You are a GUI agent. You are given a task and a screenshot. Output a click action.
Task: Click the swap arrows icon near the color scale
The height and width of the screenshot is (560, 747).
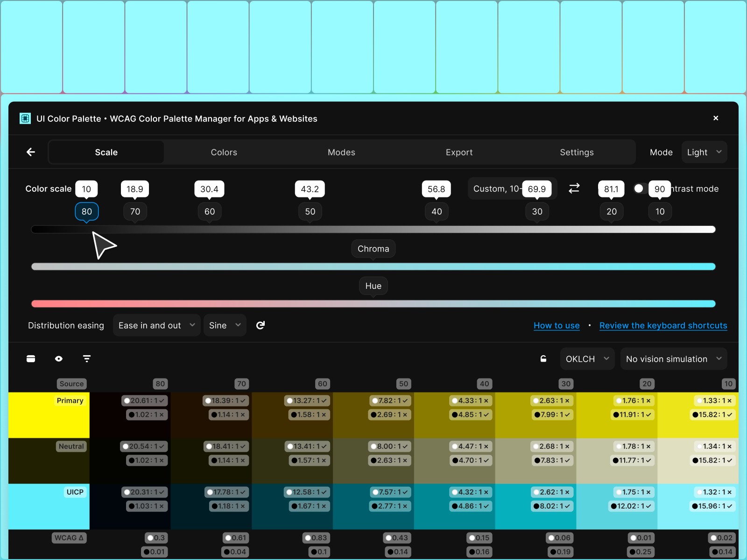tap(574, 189)
